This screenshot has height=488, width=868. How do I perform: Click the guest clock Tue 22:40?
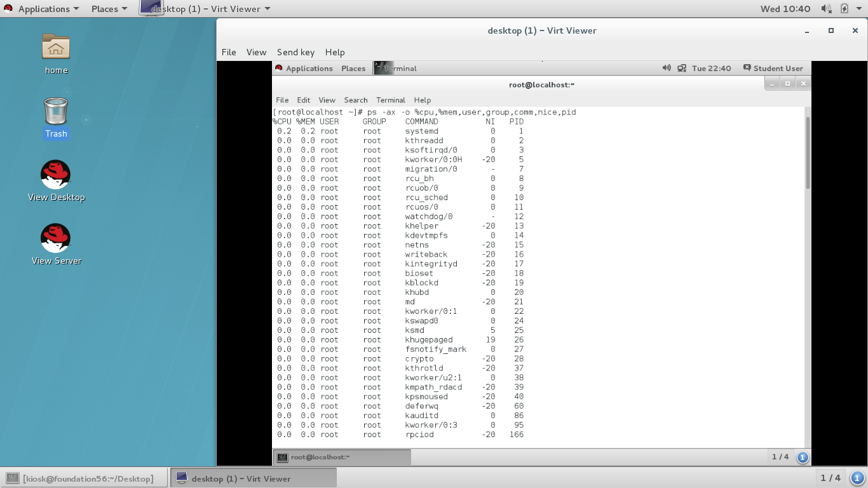pyautogui.click(x=711, y=68)
